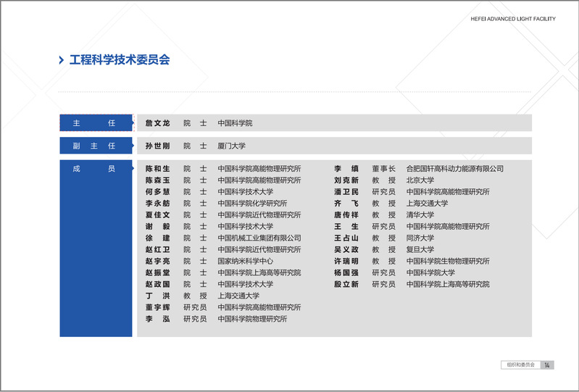This screenshot has height=392, width=579.
Task: Click the name 詹文龙
Action: (x=158, y=123)
